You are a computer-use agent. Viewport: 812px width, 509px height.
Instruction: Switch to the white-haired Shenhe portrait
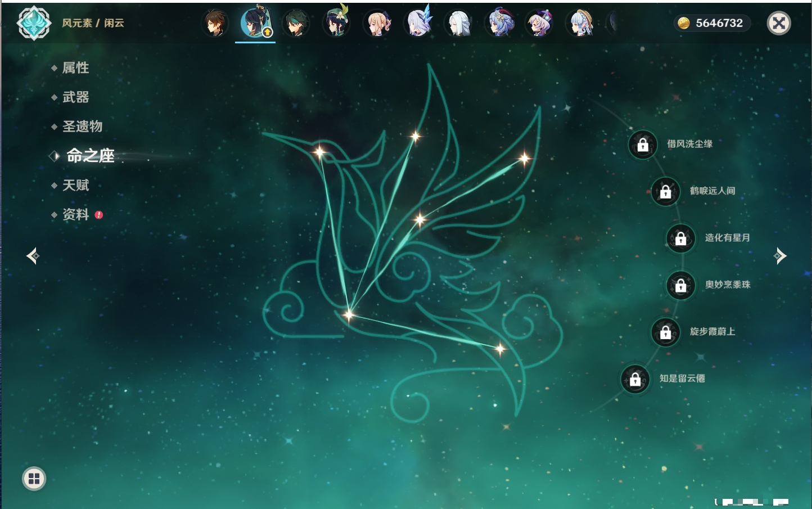458,23
